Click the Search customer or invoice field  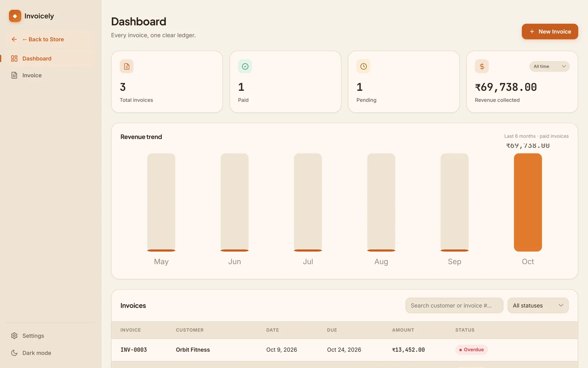[454, 305]
